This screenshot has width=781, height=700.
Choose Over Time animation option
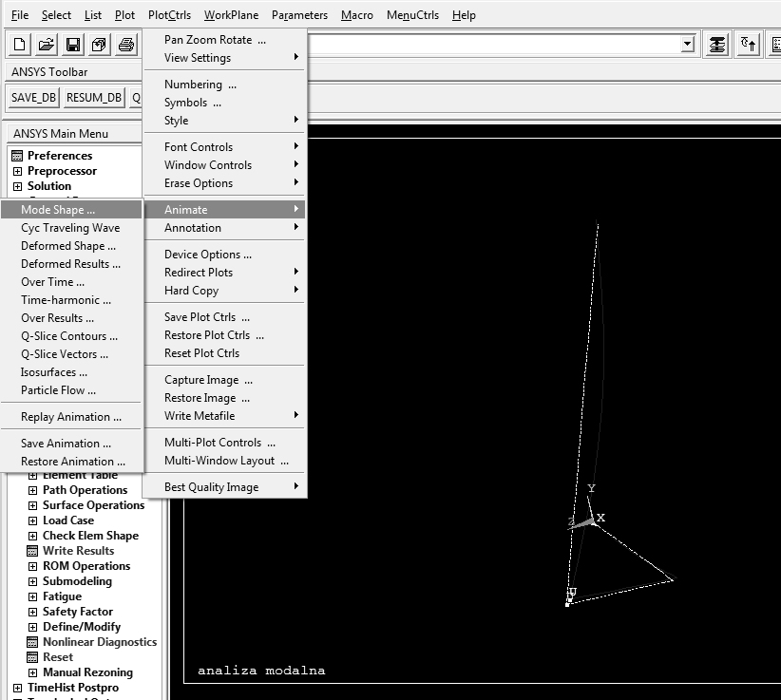coord(71,282)
